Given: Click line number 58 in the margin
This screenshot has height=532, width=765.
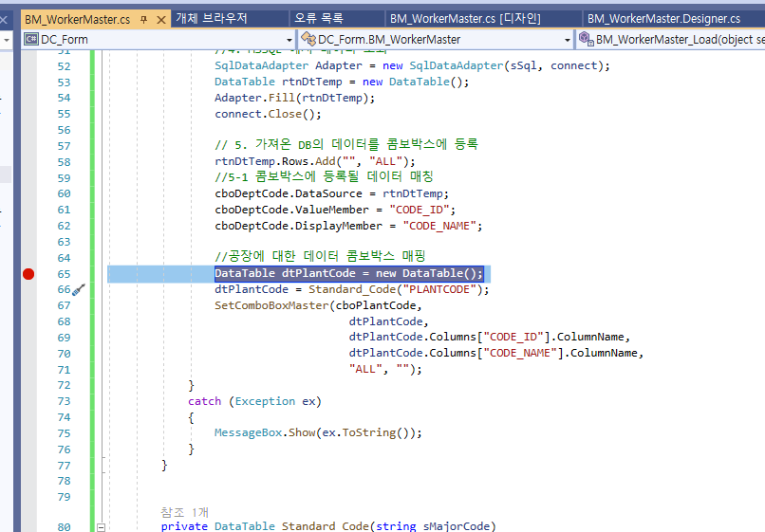Looking at the screenshot, I should [64, 162].
